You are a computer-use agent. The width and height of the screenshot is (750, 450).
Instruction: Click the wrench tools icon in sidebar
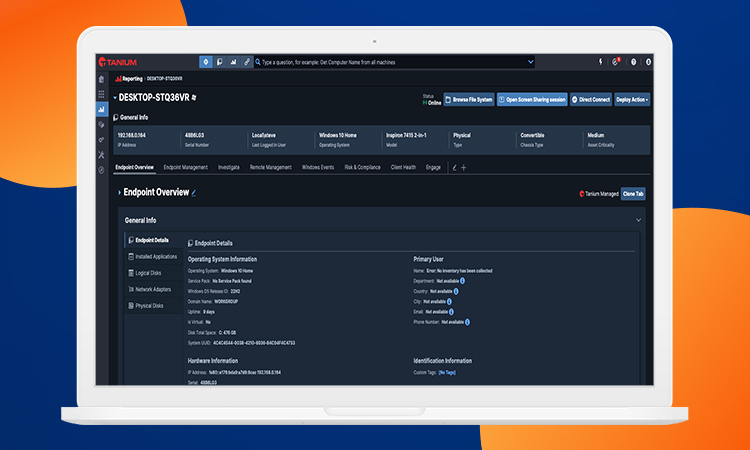pyautogui.click(x=101, y=154)
